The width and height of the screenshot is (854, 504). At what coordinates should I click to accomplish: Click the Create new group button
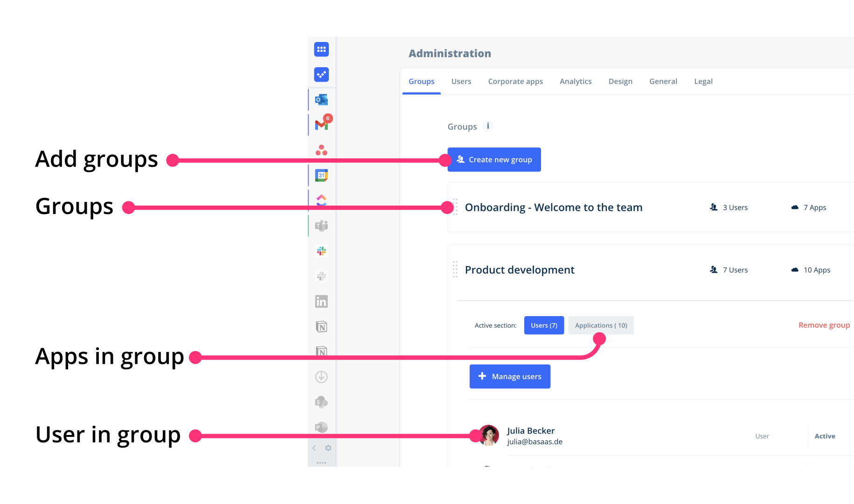coord(494,159)
